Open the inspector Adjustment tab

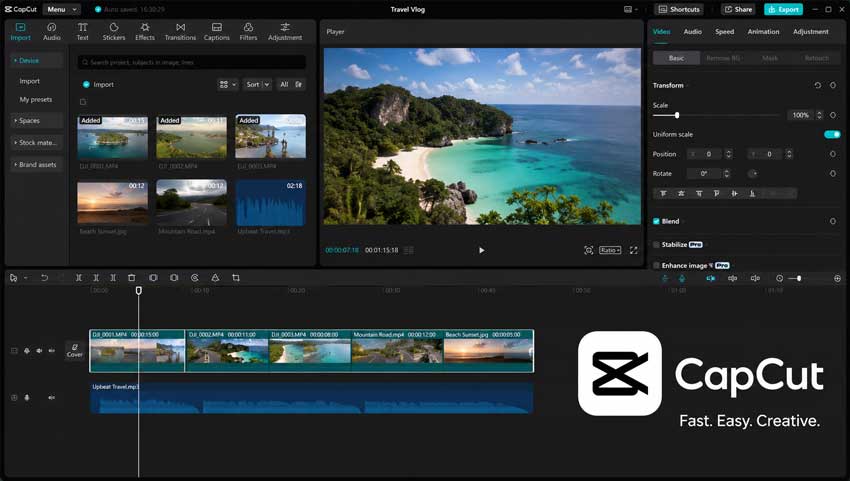pos(810,31)
